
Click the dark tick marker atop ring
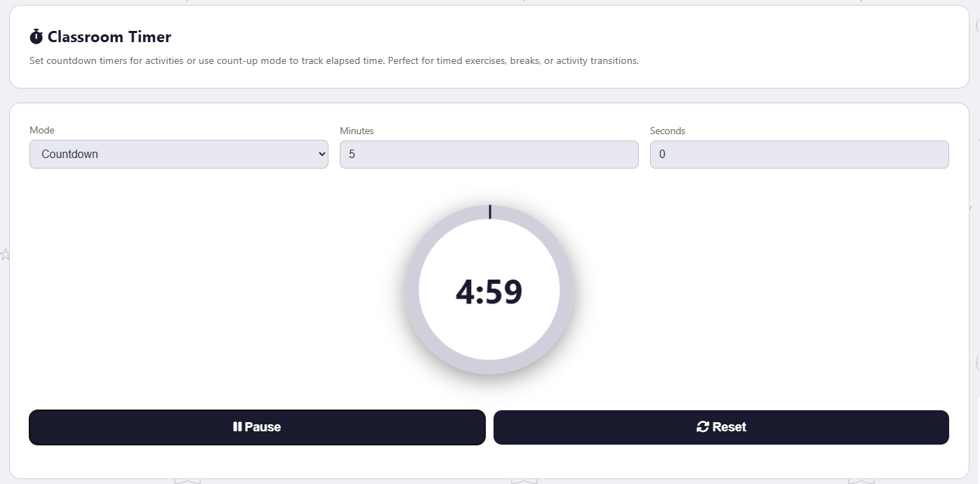(490, 212)
